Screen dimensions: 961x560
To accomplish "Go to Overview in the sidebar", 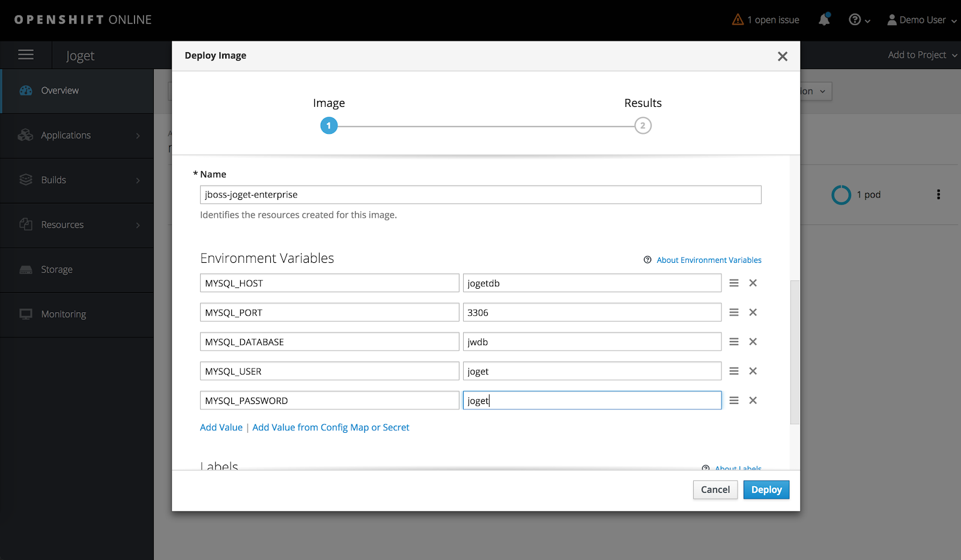I will pos(77,91).
